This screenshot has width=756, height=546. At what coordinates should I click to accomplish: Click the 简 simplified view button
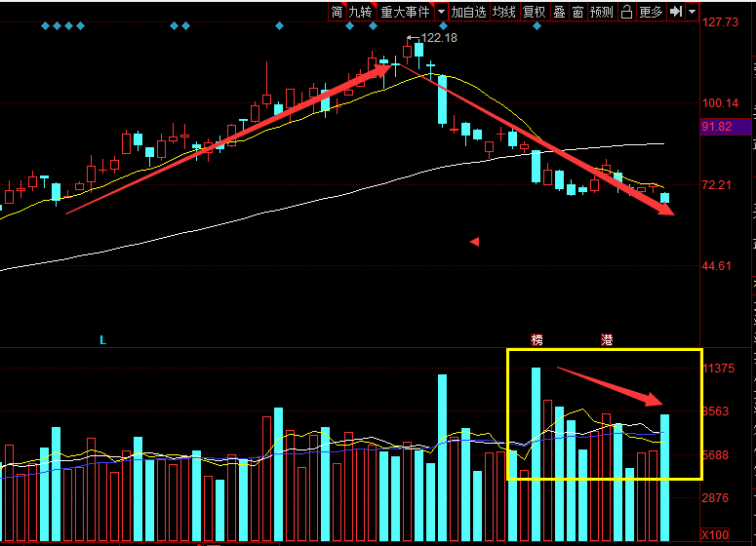point(337,12)
